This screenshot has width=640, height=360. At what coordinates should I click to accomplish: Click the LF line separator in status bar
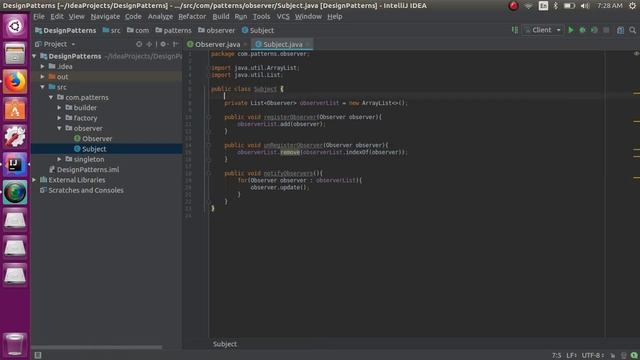point(571,356)
